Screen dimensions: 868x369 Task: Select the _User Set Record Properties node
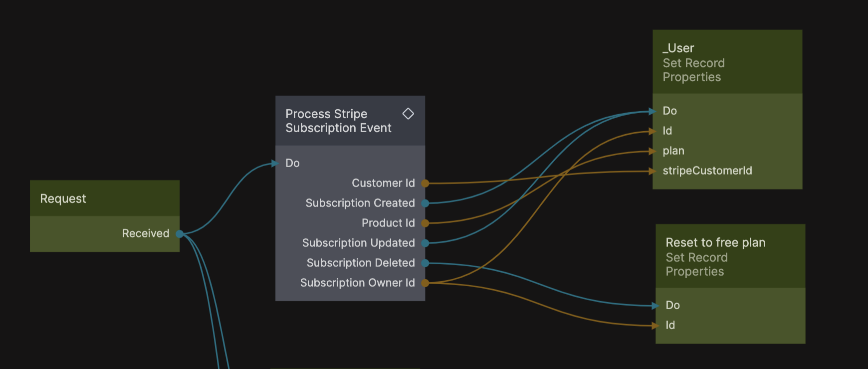727,62
